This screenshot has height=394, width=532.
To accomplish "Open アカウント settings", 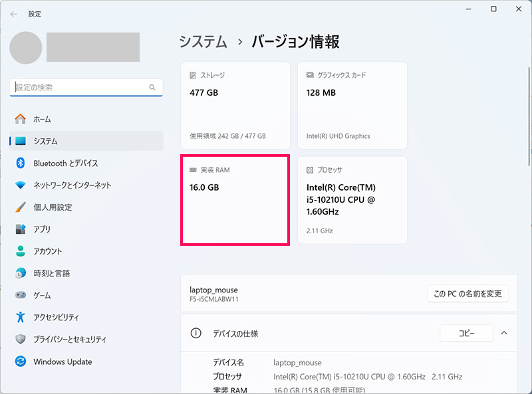I will tap(86, 251).
